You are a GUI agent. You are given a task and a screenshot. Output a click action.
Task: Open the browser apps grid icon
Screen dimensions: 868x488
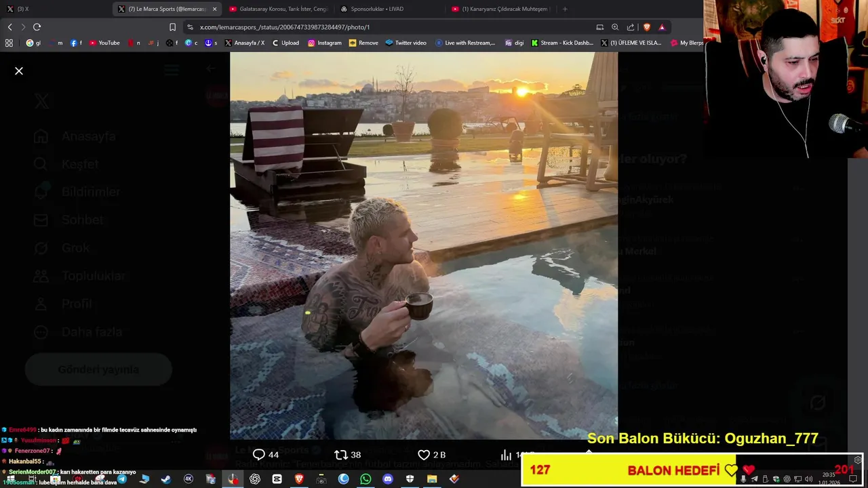(x=9, y=43)
